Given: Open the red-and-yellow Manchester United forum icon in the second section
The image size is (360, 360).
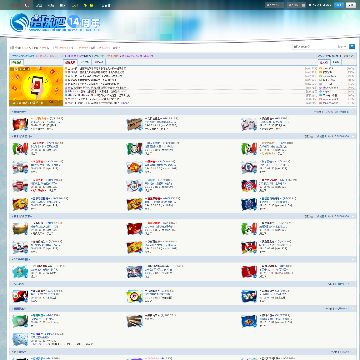Looking at the screenshot, I should 134,167.
